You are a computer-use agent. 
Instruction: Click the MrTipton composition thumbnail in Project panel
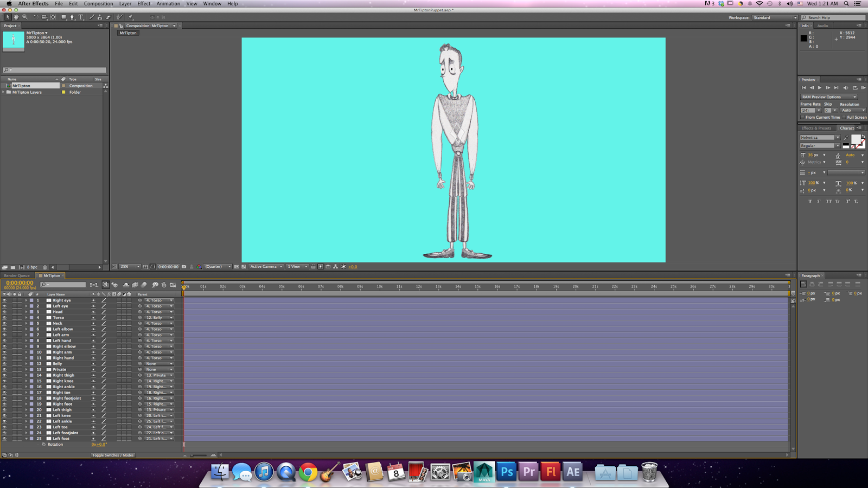click(12, 40)
